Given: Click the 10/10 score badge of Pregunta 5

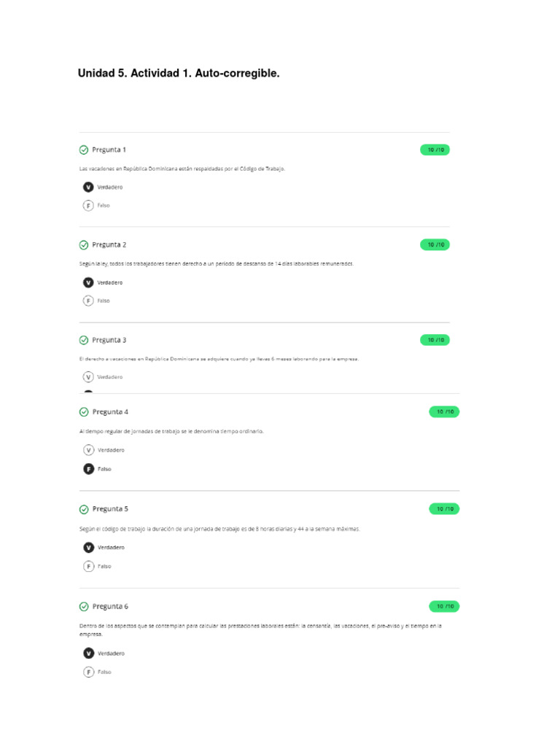Looking at the screenshot, I should point(444,508).
